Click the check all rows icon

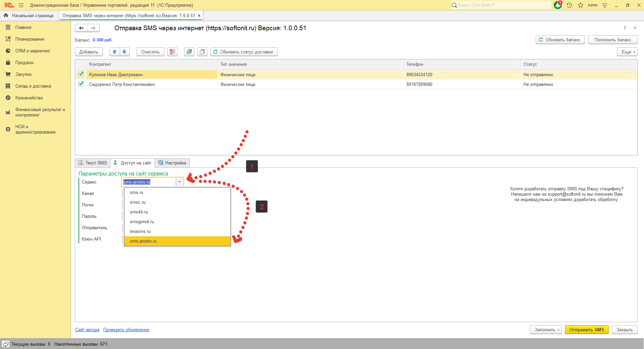[189, 52]
